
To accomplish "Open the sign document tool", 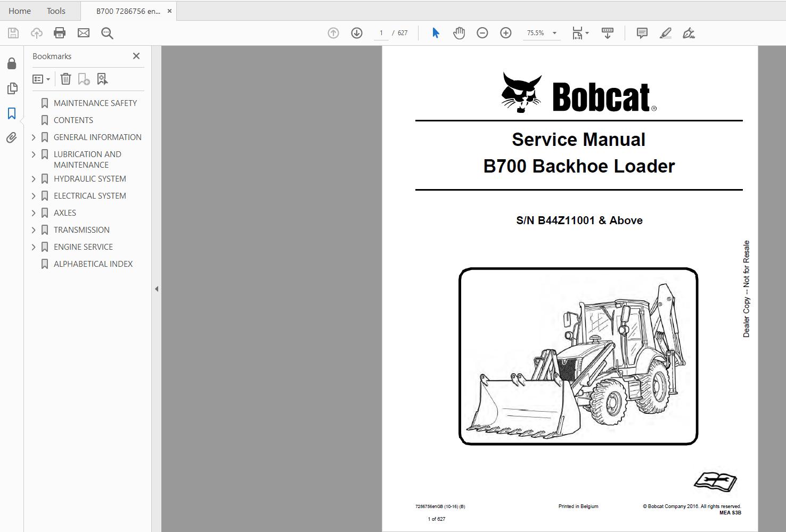I will [689, 33].
